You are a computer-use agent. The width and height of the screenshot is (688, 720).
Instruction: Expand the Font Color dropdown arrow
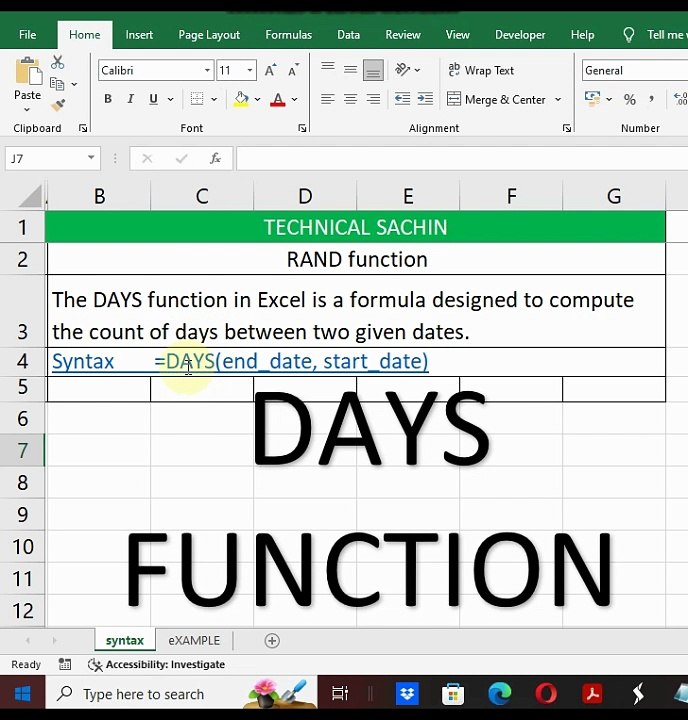pos(294,99)
